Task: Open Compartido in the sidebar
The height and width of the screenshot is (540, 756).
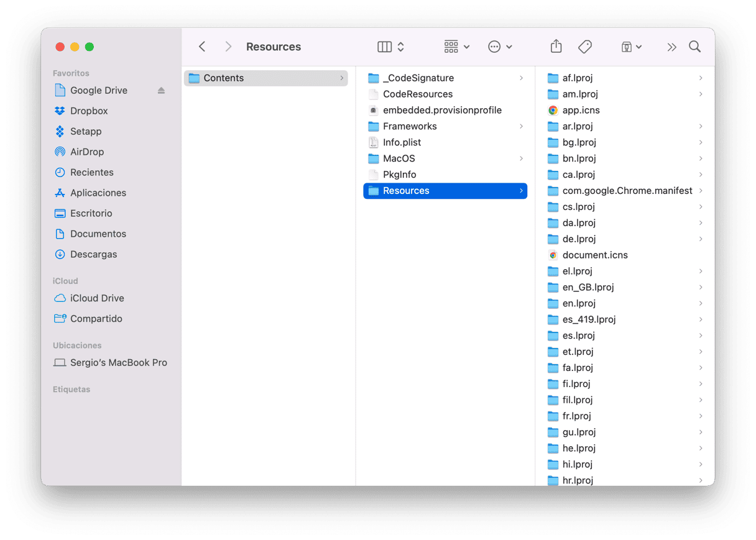Action: click(x=96, y=319)
